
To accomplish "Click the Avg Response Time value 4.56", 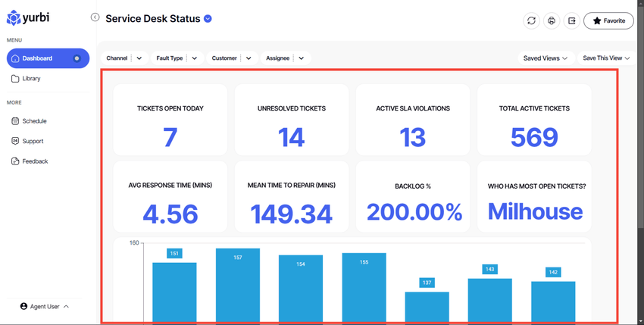I will pos(170,214).
